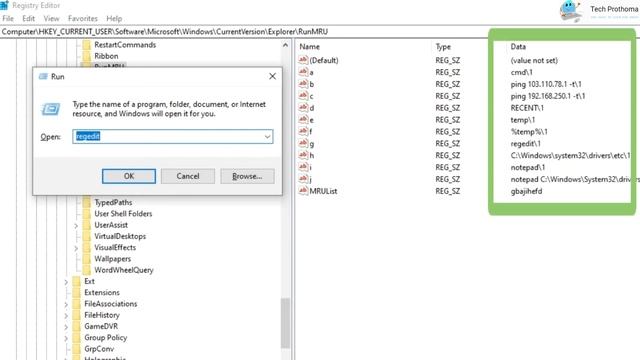Image resolution: width=640 pixels, height=360 pixels.
Task: Click the Browse... button
Action: tap(247, 176)
